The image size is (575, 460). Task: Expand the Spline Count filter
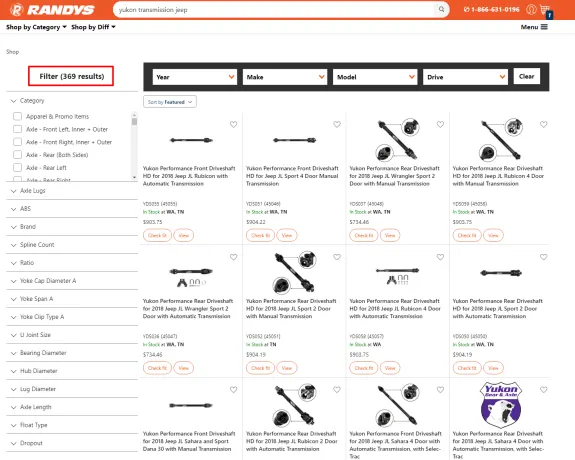(72, 245)
